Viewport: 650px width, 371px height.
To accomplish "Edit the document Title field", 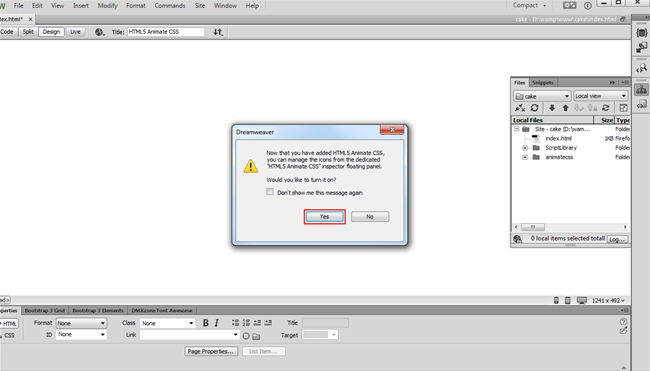I will [166, 32].
